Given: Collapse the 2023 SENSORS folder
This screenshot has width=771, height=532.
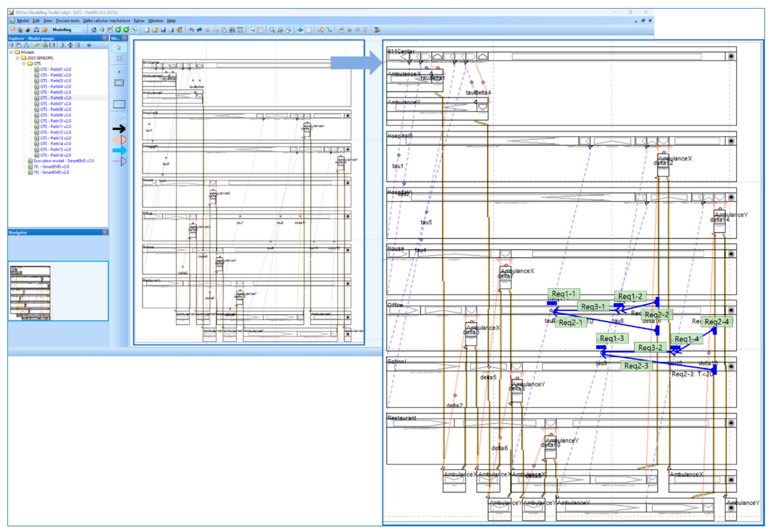Looking at the screenshot, I should click(18, 58).
